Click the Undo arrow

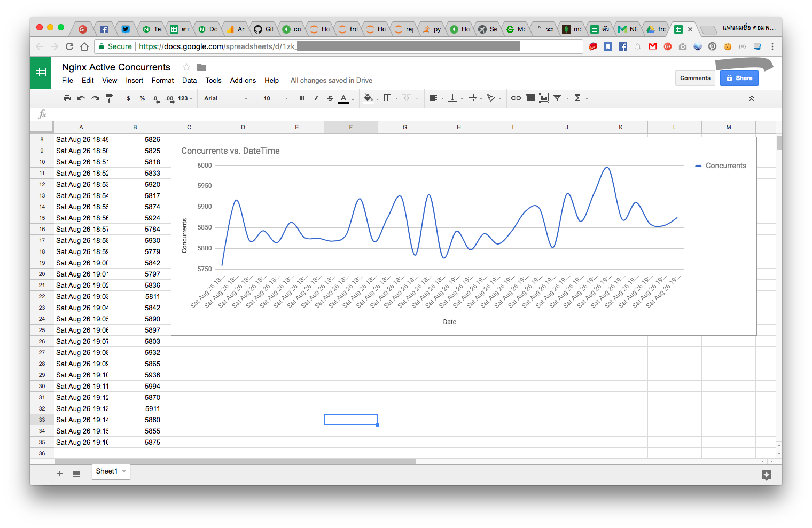pyautogui.click(x=81, y=98)
